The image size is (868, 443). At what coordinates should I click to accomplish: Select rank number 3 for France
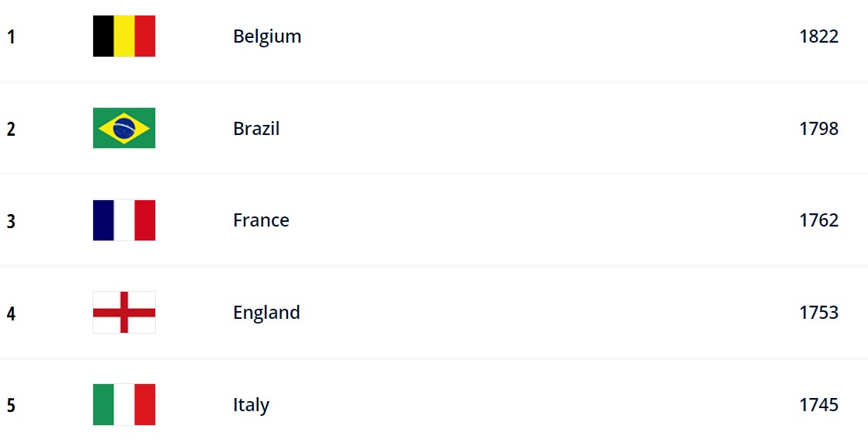[11, 222]
